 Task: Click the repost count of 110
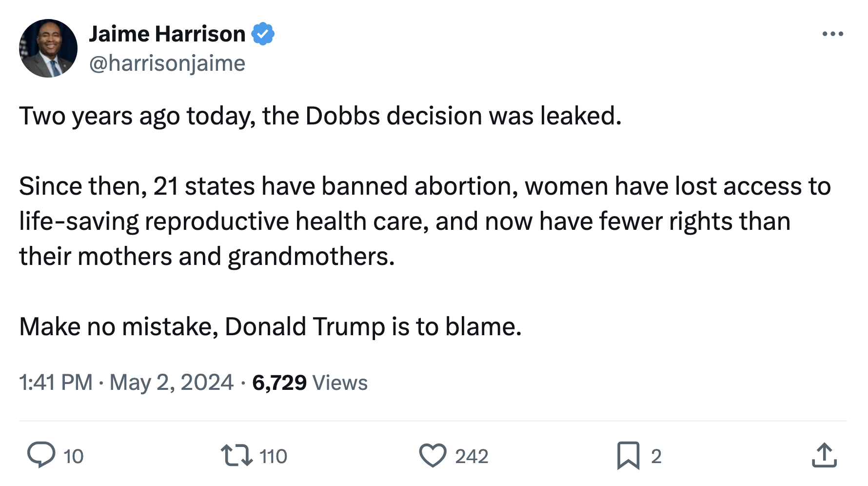(x=273, y=457)
